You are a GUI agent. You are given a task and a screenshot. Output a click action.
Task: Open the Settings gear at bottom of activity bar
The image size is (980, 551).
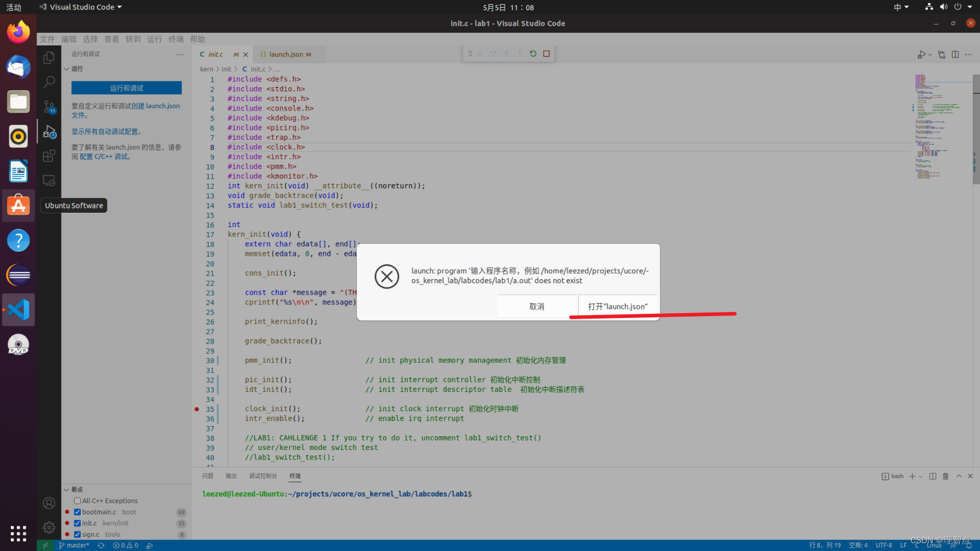click(x=48, y=527)
